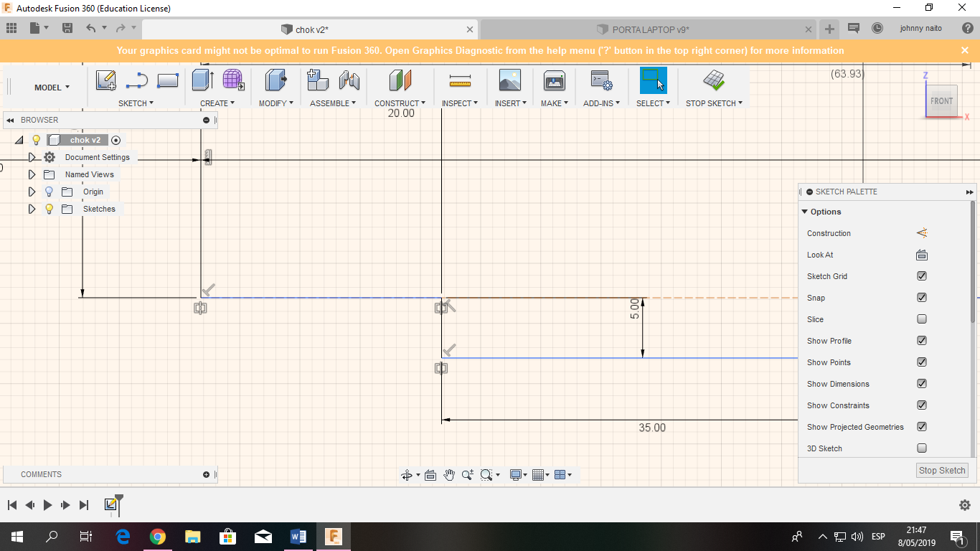
Task: Open timeline settings gear icon
Action: tap(965, 505)
